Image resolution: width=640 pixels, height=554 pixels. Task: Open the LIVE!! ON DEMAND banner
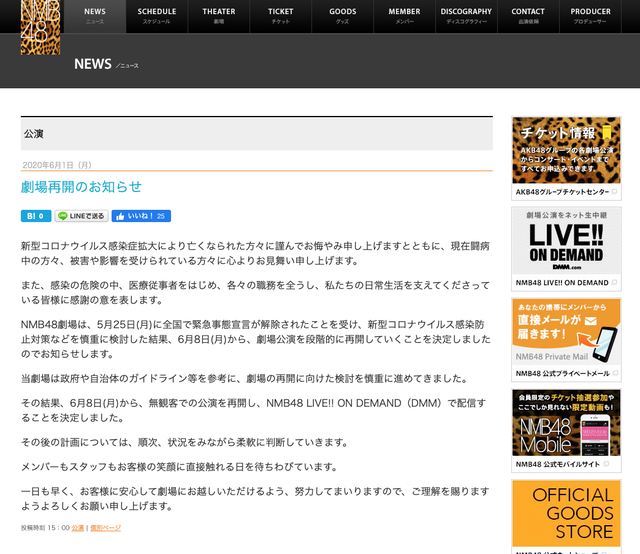pyautogui.click(x=567, y=241)
